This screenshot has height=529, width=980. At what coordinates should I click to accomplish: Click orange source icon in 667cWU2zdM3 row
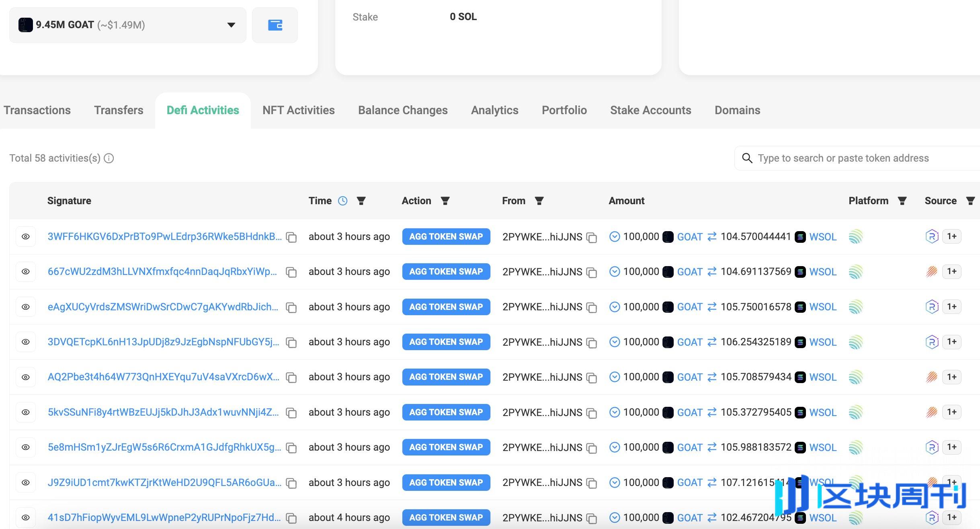tap(932, 271)
